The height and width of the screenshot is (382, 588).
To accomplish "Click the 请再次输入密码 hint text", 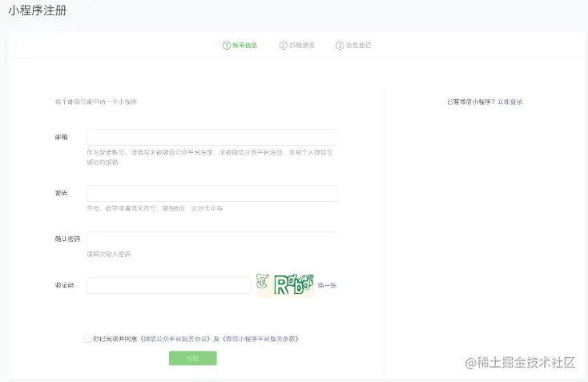I will [x=109, y=255].
